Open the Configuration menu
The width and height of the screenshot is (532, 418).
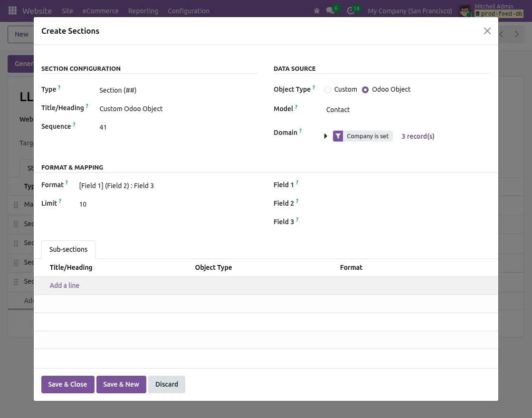[188, 11]
